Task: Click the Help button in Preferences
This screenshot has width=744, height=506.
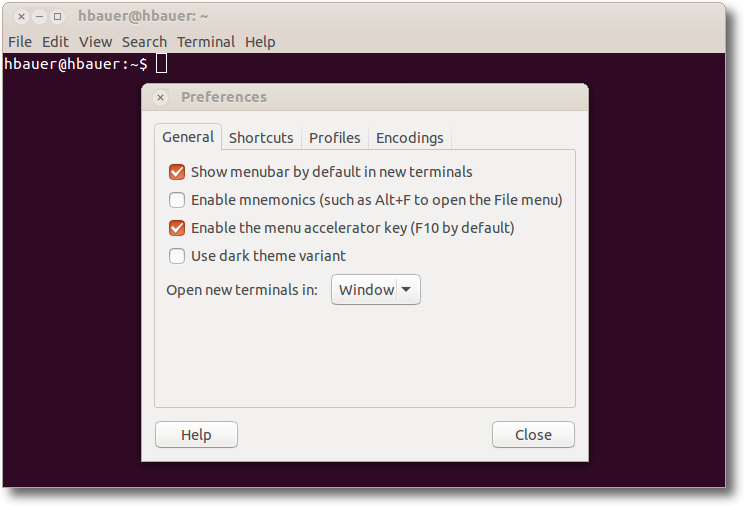Action: 196,435
